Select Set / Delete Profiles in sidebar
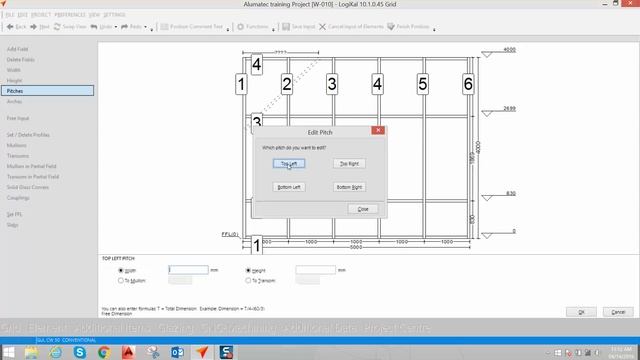This screenshot has height=360, width=640. click(x=28, y=135)
